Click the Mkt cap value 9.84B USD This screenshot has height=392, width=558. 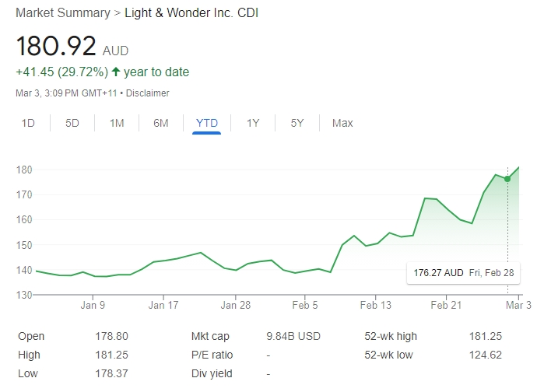coord(293,337)
